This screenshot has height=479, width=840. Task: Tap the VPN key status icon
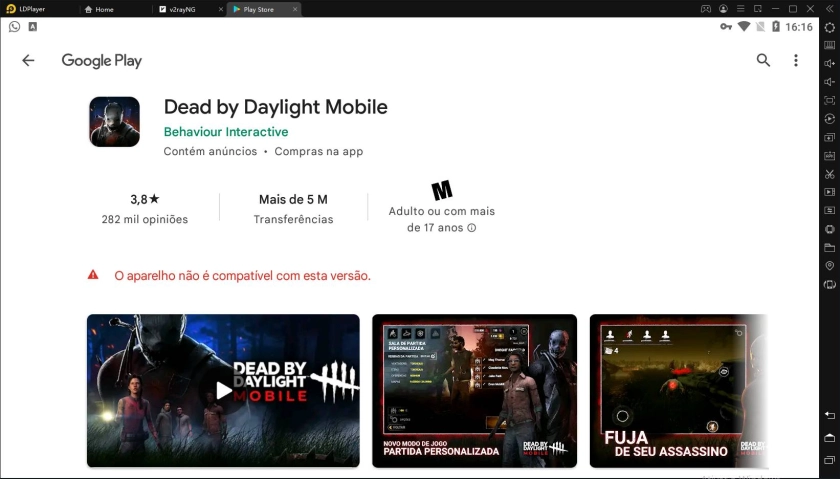click(726, 27)
